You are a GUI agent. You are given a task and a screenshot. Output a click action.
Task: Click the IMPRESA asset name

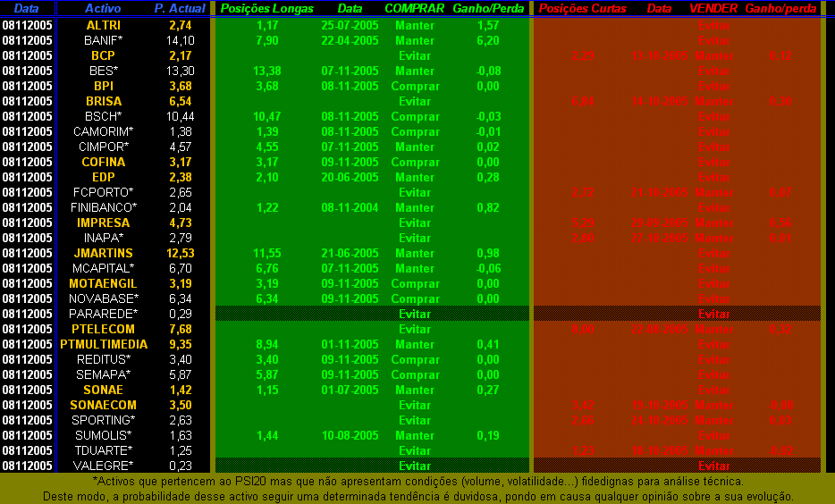tap(104, 223)
